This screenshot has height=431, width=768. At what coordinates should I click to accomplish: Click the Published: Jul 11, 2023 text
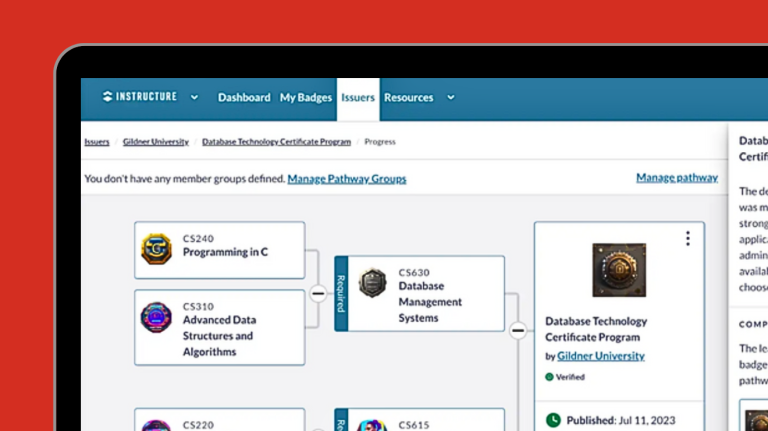(x=621, y=420)
